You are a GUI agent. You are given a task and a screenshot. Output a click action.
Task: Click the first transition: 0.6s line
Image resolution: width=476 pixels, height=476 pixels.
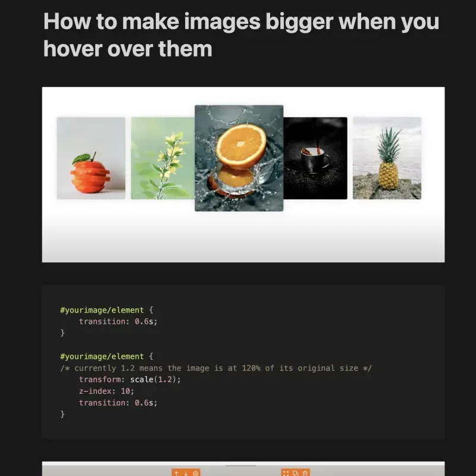118,321
